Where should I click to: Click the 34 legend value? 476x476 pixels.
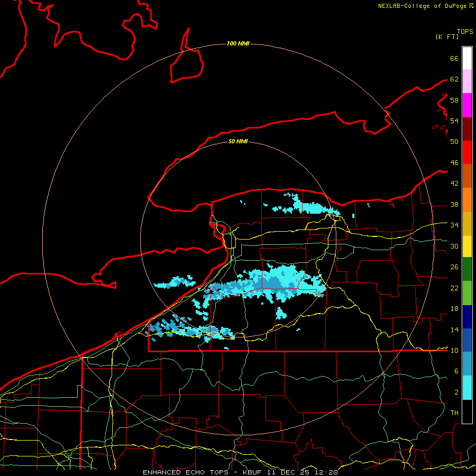[454, 225]
